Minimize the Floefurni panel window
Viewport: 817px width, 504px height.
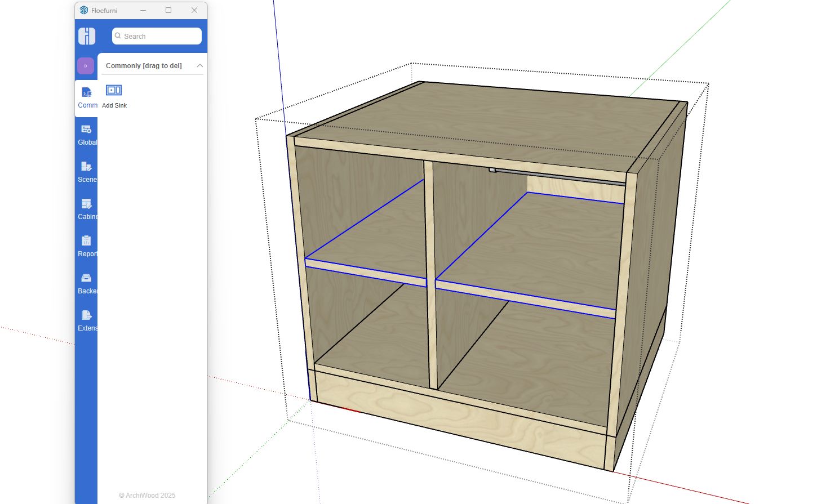coord(143,10)
